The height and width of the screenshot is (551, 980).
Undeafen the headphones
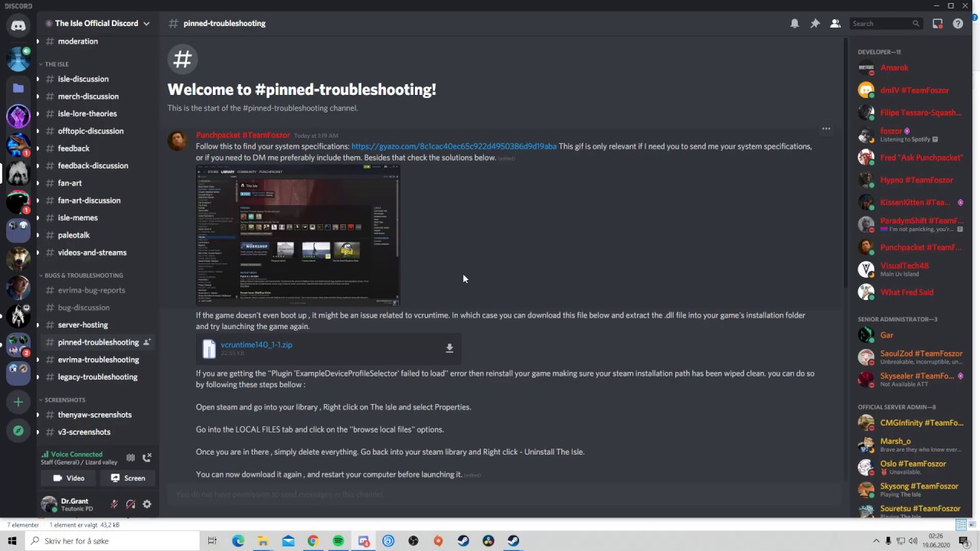pos(130,504)
